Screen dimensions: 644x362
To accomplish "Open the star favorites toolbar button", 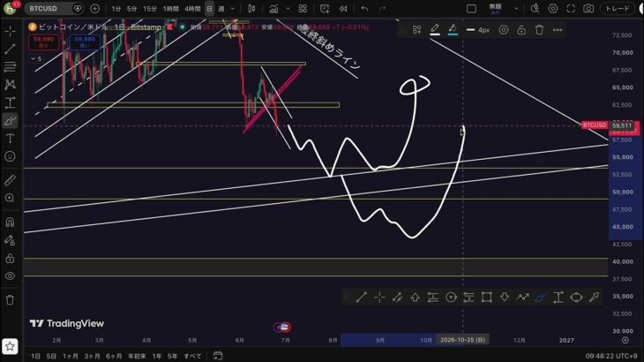I will pos(10,346).
